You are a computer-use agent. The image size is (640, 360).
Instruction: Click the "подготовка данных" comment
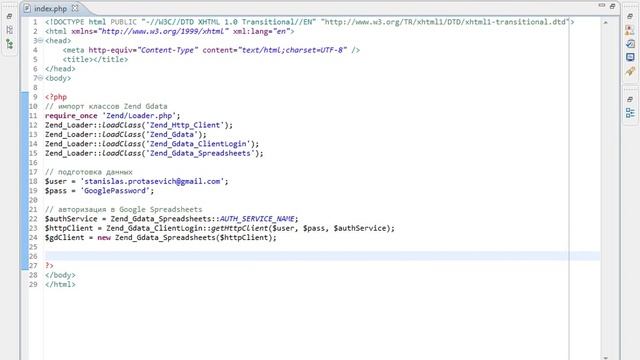coord(89,172)
